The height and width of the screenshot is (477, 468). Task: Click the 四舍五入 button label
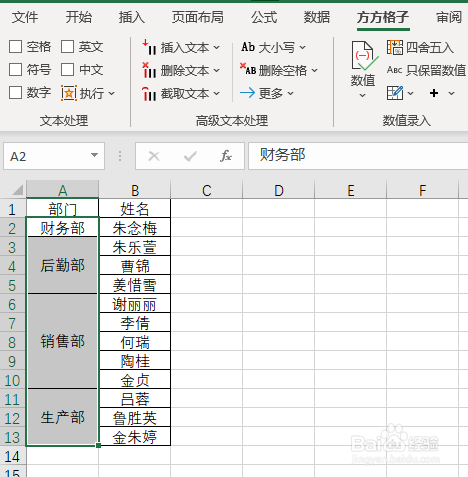click(x=430, y=48)
